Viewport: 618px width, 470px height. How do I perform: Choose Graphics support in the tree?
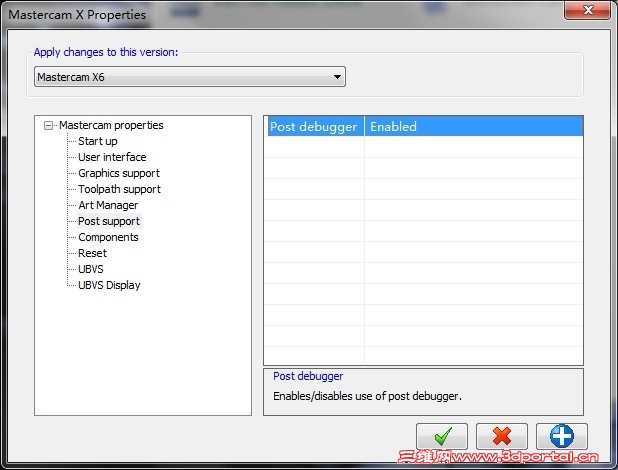(x=119, y=173)
